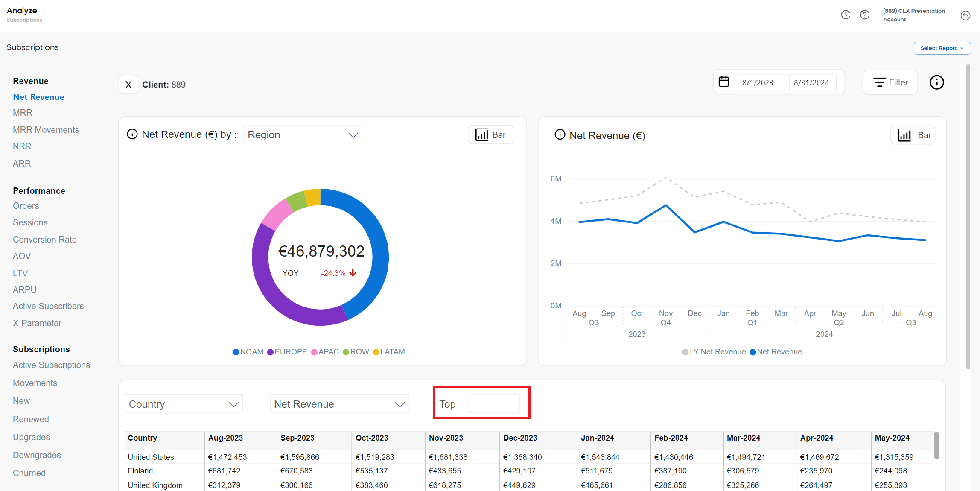980x491 pixels.
Task: Expand the Region breakdown dropdown
Action: point(303,135)
